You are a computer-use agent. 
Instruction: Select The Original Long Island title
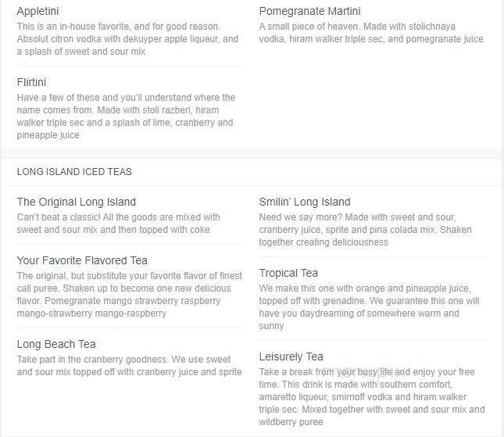click(x=76, y=202)
